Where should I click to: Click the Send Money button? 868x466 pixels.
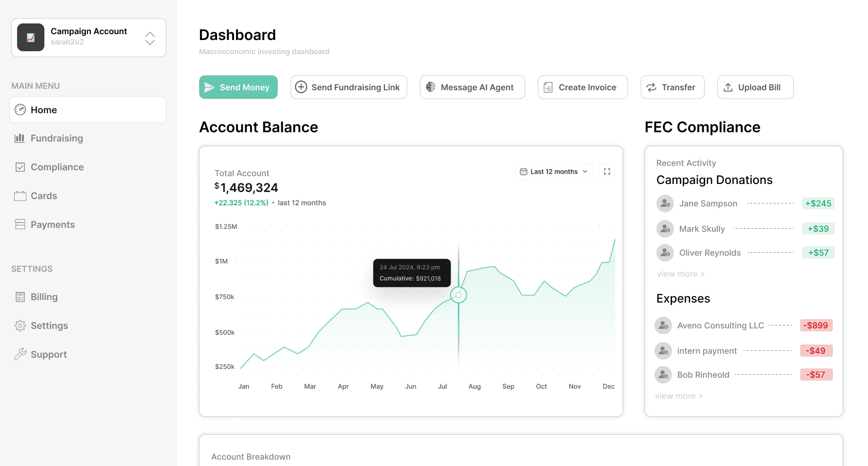(x=238, y=87)
